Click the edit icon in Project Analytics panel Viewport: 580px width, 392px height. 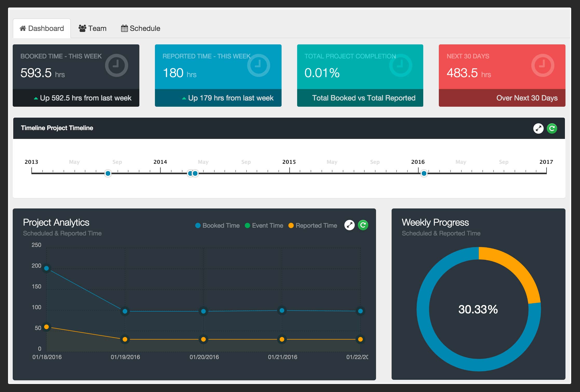pyautogui.click(x=350, y=226)
